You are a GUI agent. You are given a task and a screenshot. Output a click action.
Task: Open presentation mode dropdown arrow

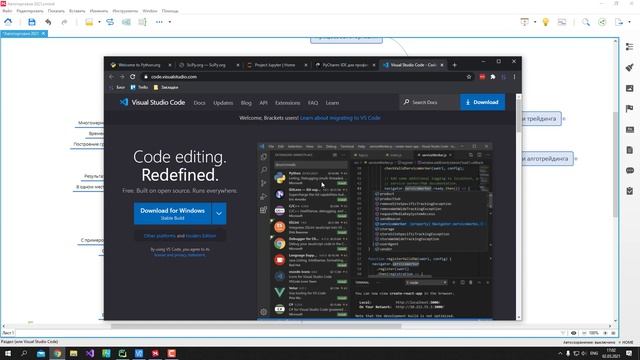535,22
